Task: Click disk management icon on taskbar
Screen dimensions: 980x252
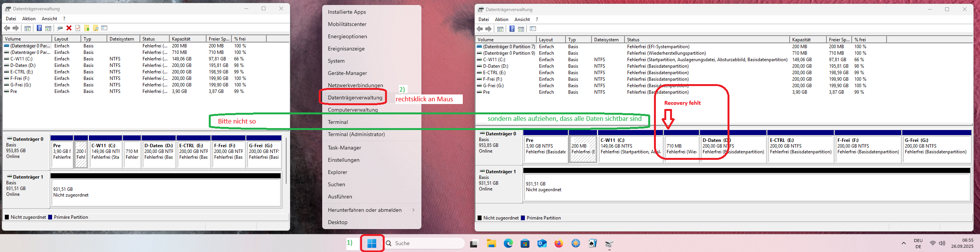Action: 609,244
